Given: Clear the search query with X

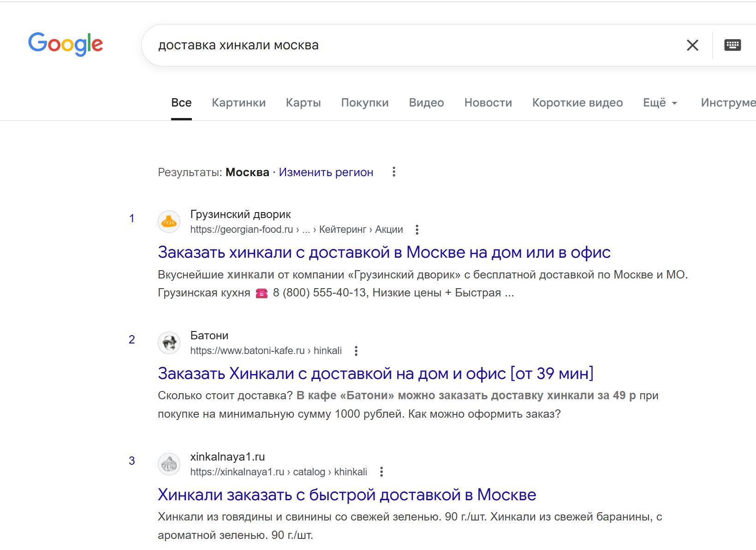Looking at the screenshot, I should (692, 45).
